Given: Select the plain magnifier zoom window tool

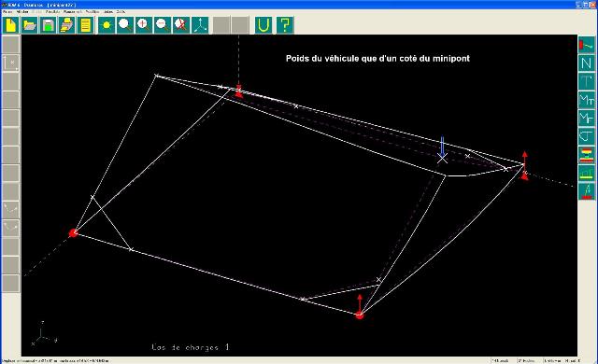Looking at the screenshot, I should [125, 25].
